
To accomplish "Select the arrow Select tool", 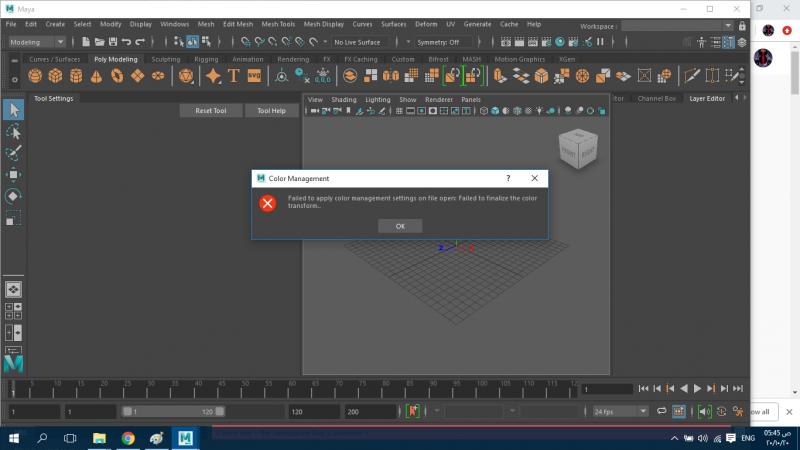I will [13, 110].
